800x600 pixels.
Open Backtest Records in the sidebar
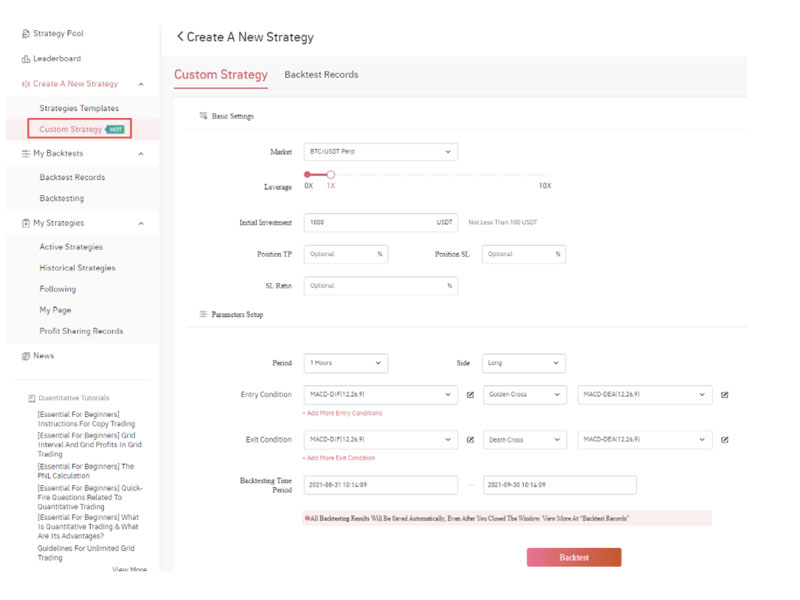coord(72,178)
